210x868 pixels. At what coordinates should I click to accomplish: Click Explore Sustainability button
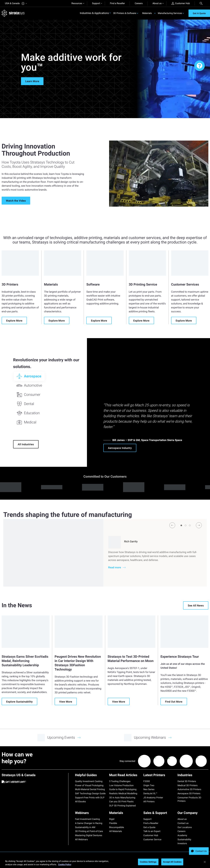[x=19, y=701]
